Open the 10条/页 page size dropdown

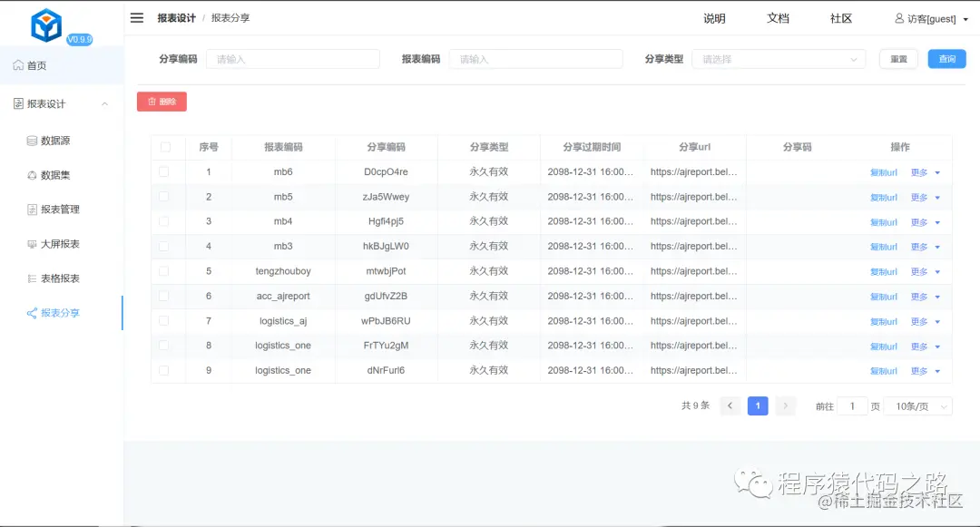pos(918,406)
